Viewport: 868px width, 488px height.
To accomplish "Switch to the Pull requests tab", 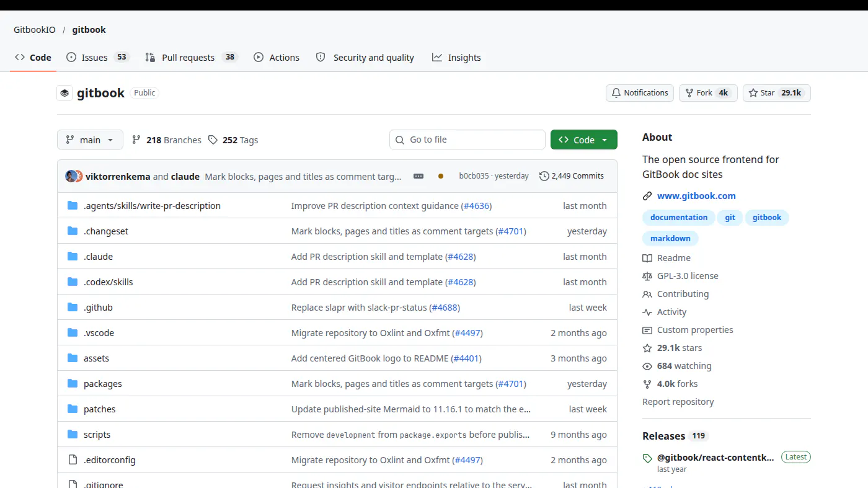I will click(192, 57).
